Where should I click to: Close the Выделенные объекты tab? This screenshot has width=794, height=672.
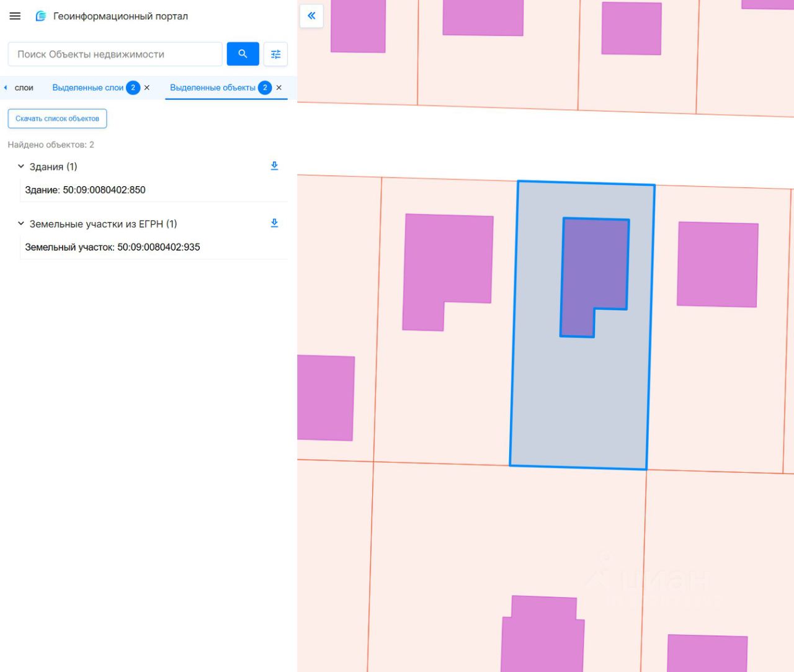[279, 87]
